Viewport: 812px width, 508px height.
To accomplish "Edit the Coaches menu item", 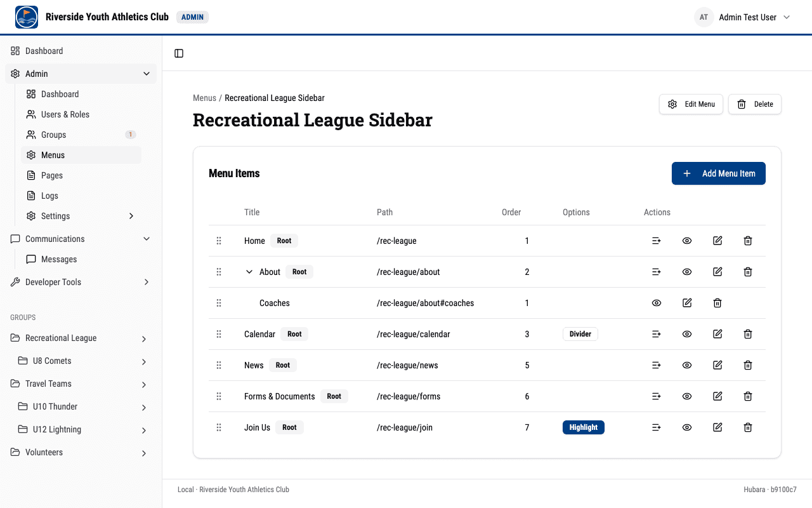I will coord(687,303).
